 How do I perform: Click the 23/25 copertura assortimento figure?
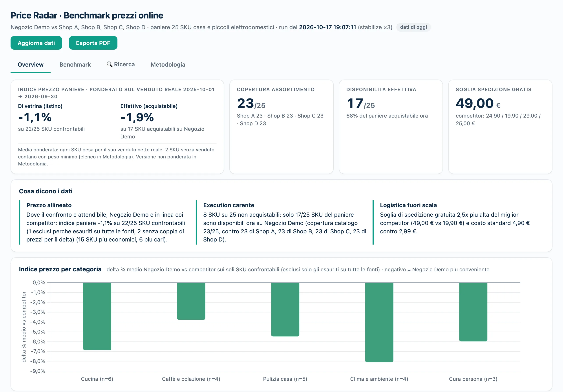tap(251, 103)
